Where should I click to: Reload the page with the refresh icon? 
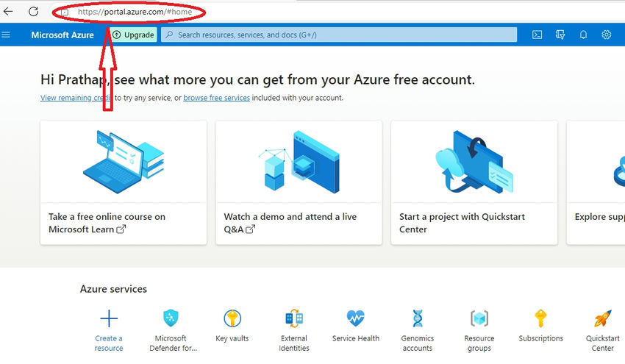[34, 11]
